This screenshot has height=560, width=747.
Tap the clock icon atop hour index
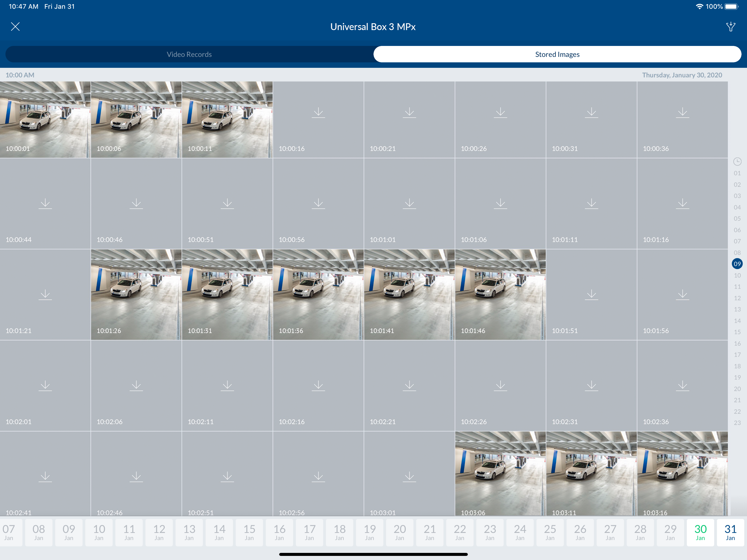[x=737, y=162]
